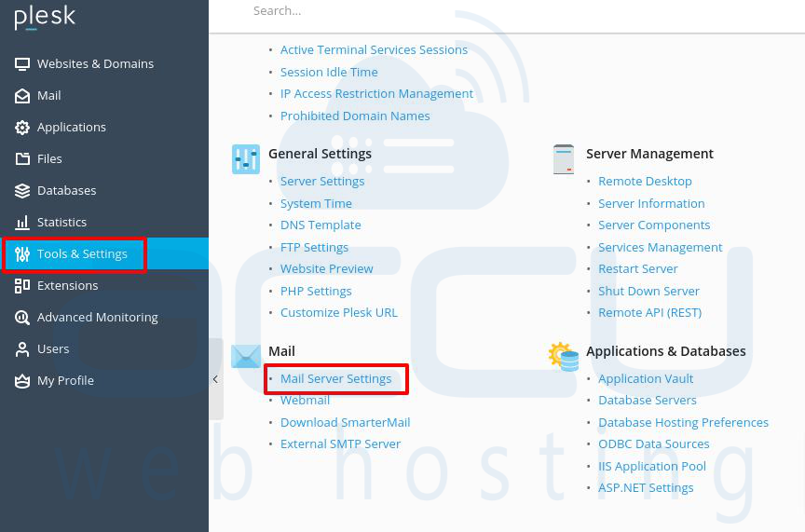Open Application Vault link
This screenshot has width=805, height=532.
click(646, 379)
